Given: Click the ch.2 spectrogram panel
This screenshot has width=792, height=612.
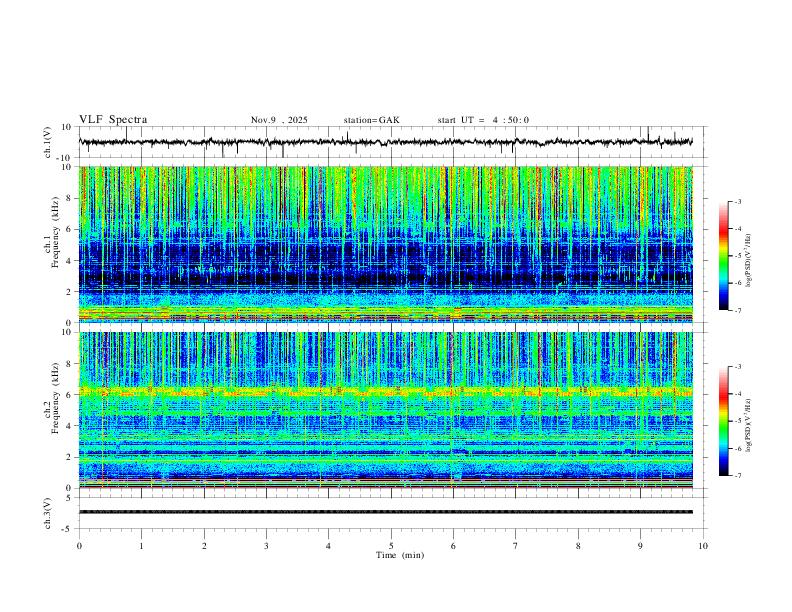Looking at the screenshot, I should (x=385, y=410).
